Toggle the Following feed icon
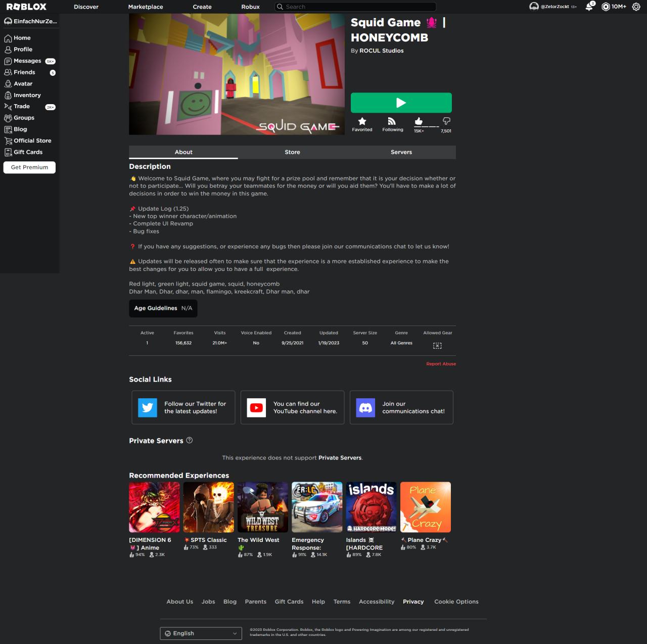The image size is (647, 644). pyautogui.click(x=392, y=121)
